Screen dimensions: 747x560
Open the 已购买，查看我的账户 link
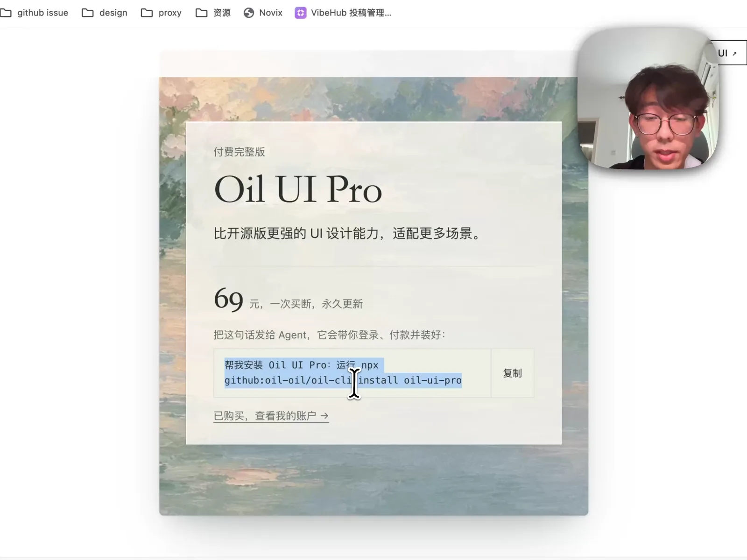(x=271, y=416)
